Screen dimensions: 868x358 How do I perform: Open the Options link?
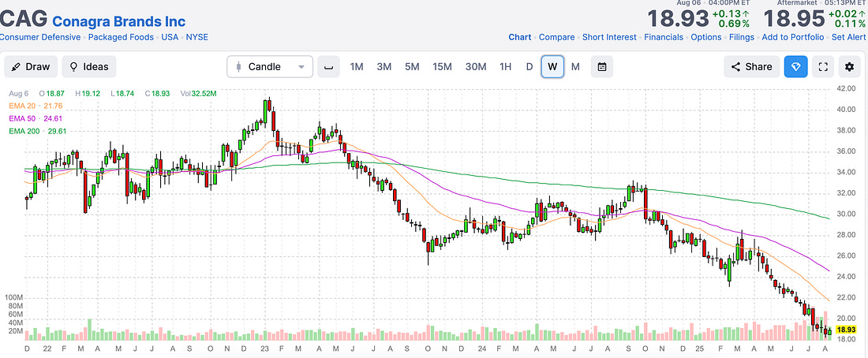tap(705, 37)
